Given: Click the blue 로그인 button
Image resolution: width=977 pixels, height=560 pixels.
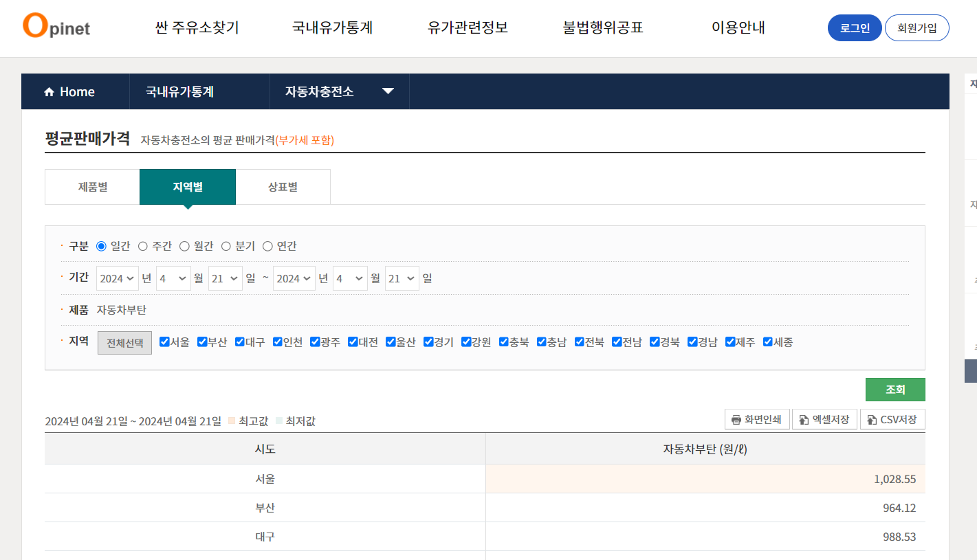Looking at the screenshot, I should pyautogui.click(x=855, y=27).
